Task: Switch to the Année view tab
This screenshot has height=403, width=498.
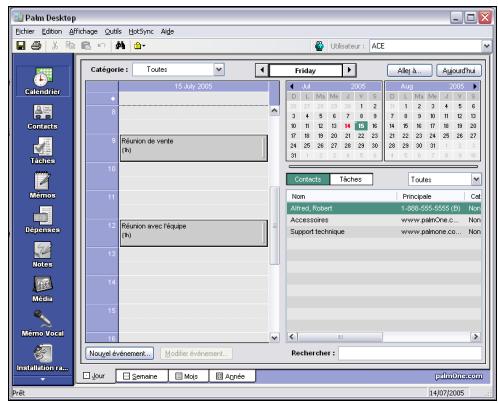Action: pos(232,376)
